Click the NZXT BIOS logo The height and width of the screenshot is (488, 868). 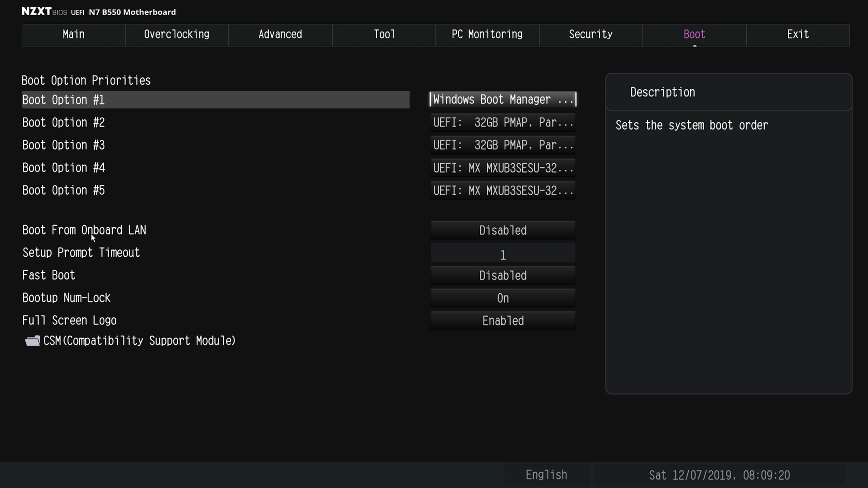click(x=44, y=11)
